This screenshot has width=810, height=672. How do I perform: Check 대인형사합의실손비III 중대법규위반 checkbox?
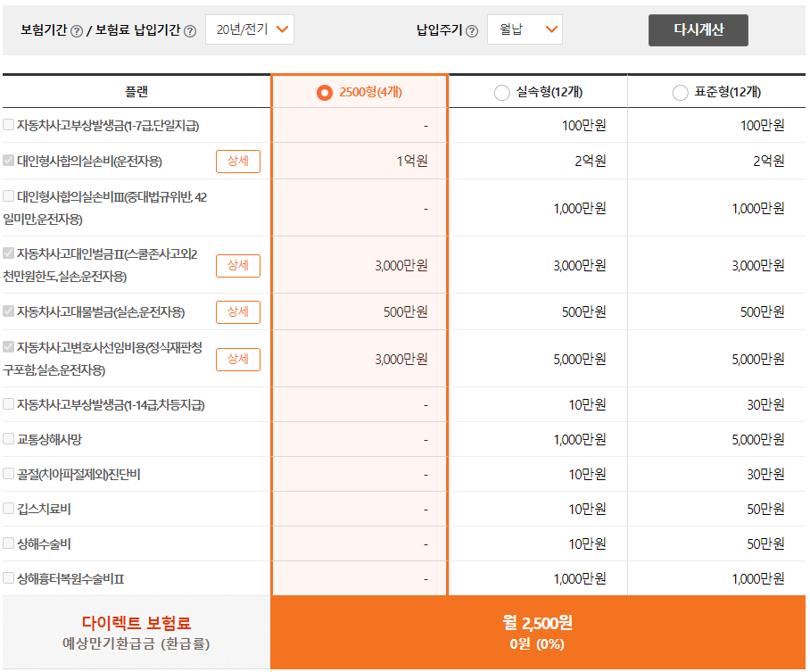coord(8,196)
